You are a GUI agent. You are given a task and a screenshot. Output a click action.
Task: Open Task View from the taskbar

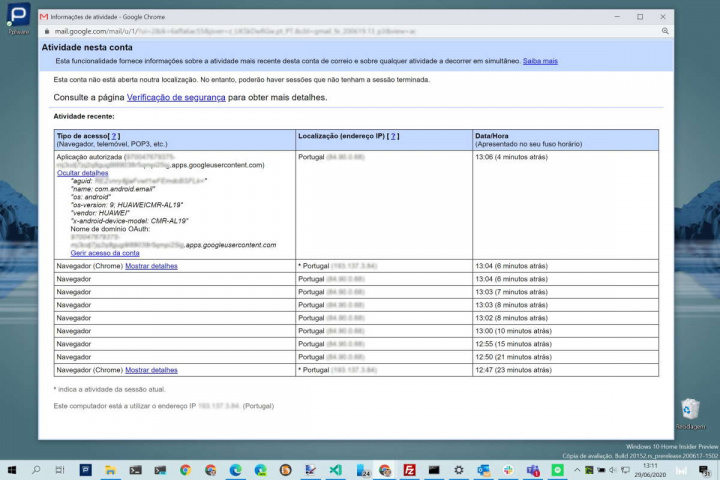click(x=60, y=469)
